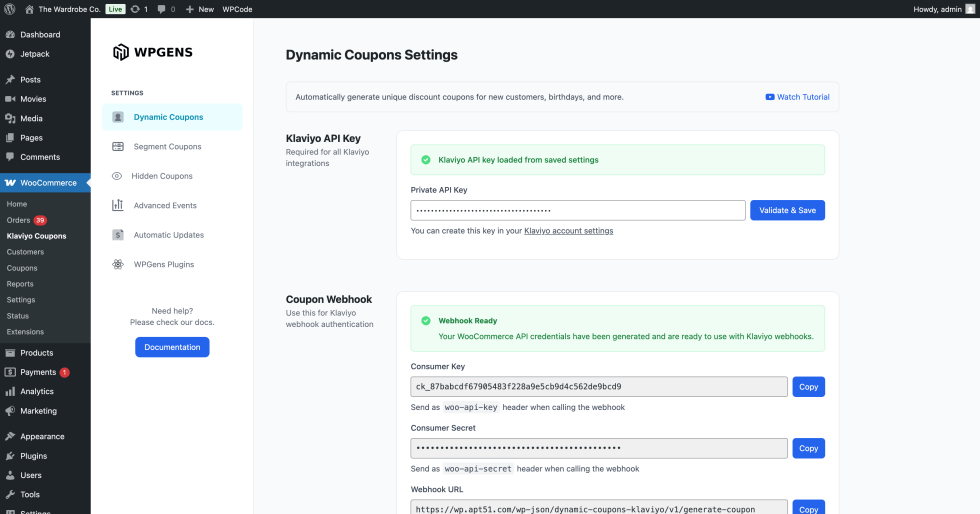Open Klaviyo account settings link

pos(569,231)
